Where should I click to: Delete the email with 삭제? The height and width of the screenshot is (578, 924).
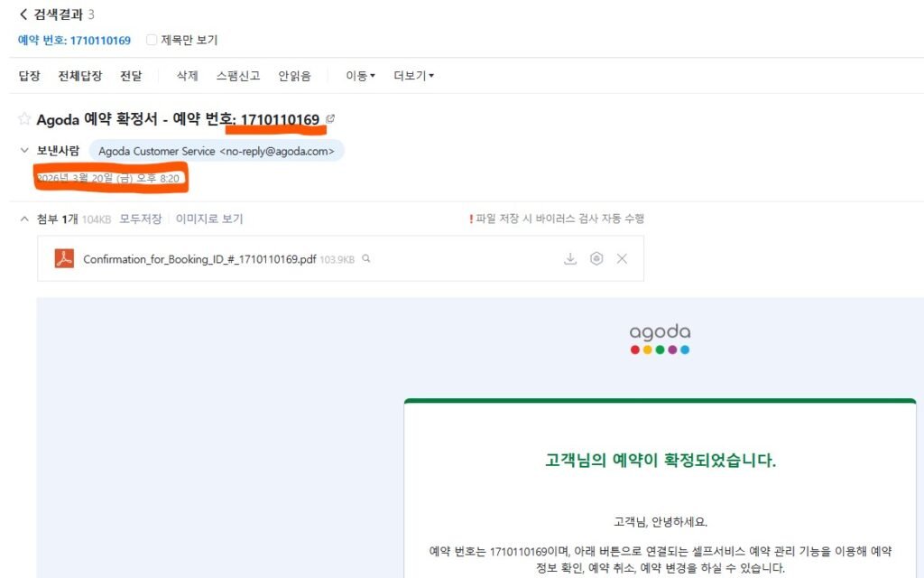pyautogui.click(x=188, y=76)
